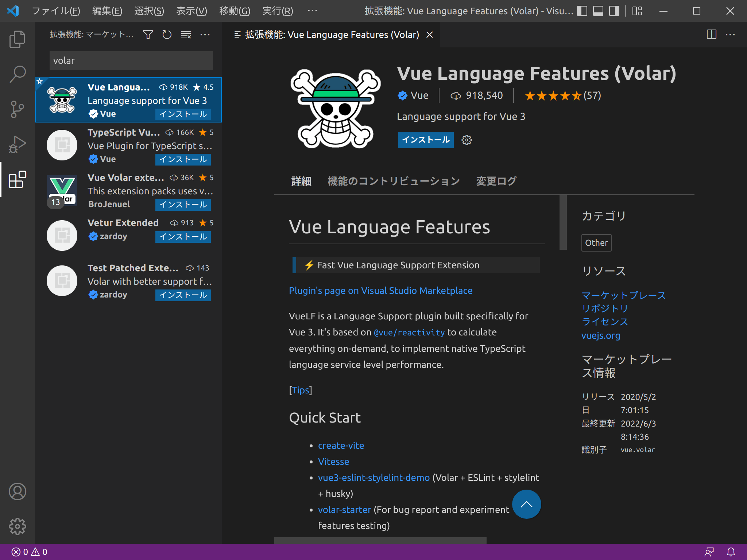Screen dimensions: 747x560
Task: Open the volar-starter link
Action: point(344,510)
